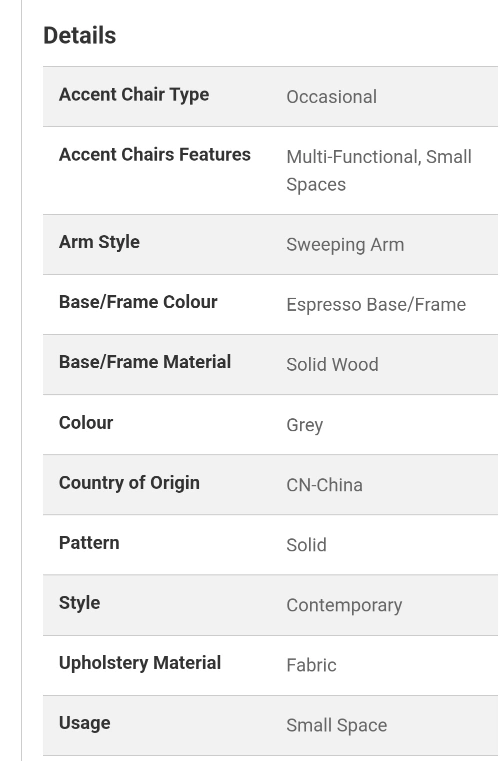Select the Country of Origin label

click(x=129, y=483)
